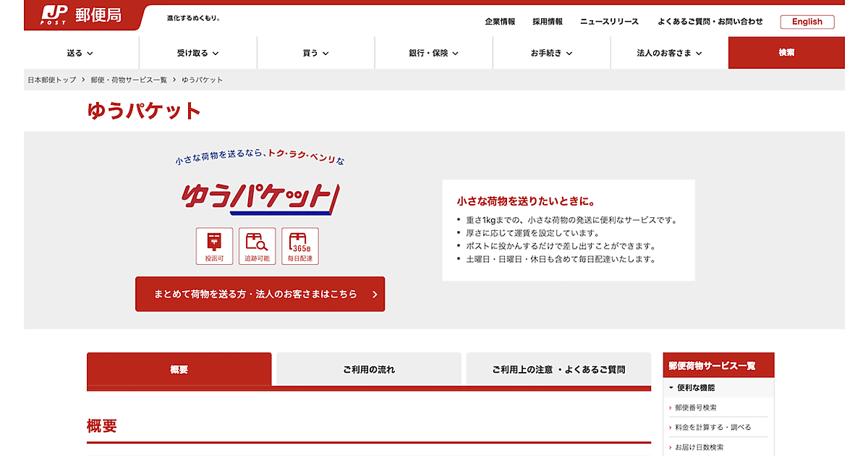This screenshot has height=456, width=868.
Task: Open the 銀行・保険 menu
Action: pyautogui.click(x=433, y=53)
